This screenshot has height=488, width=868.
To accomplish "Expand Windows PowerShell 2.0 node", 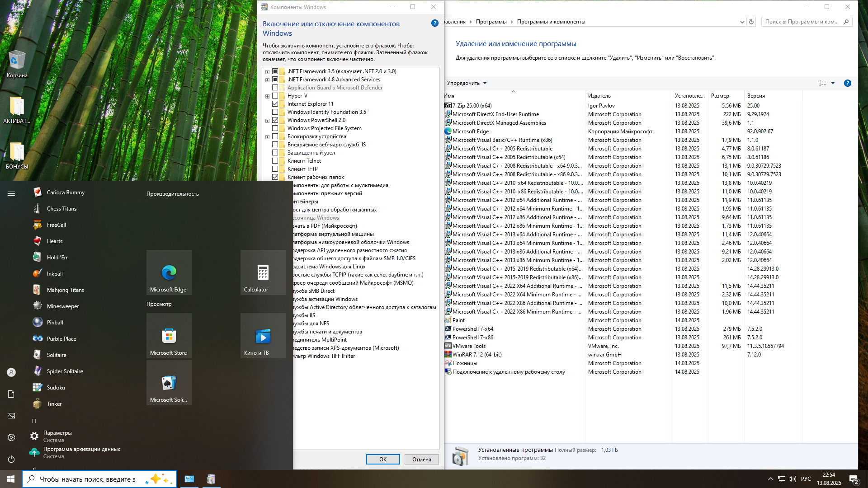I will (x=267, y=121).
